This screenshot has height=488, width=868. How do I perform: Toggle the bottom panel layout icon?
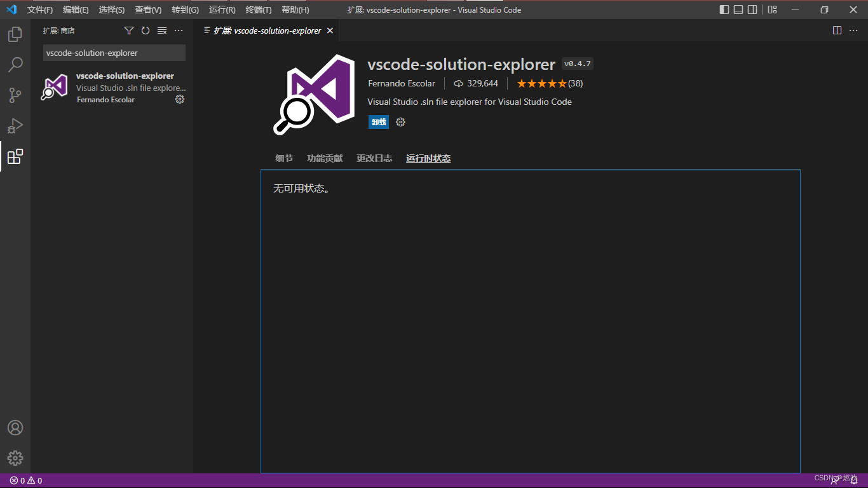[x=738, y=10]
